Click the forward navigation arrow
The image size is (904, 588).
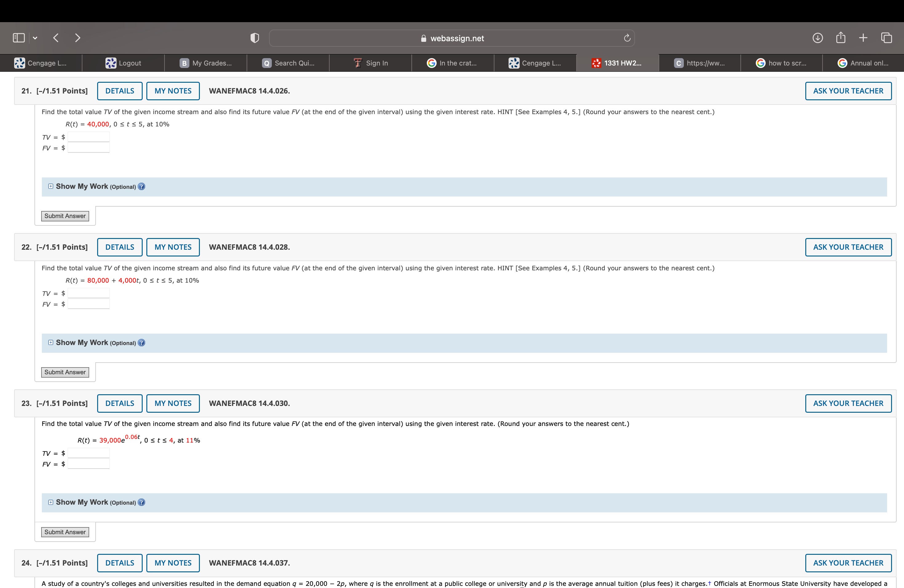[77, 38]
